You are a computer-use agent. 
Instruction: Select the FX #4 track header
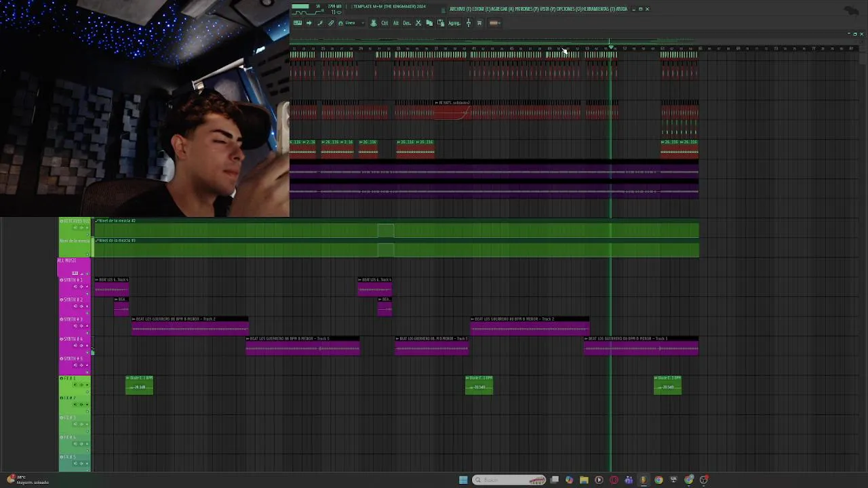(75, 443)
